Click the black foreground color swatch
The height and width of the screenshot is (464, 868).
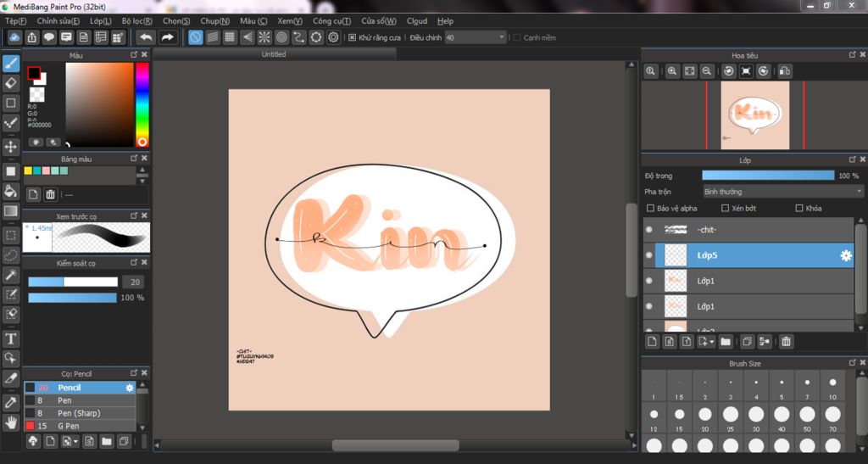[x=34, y=73]
